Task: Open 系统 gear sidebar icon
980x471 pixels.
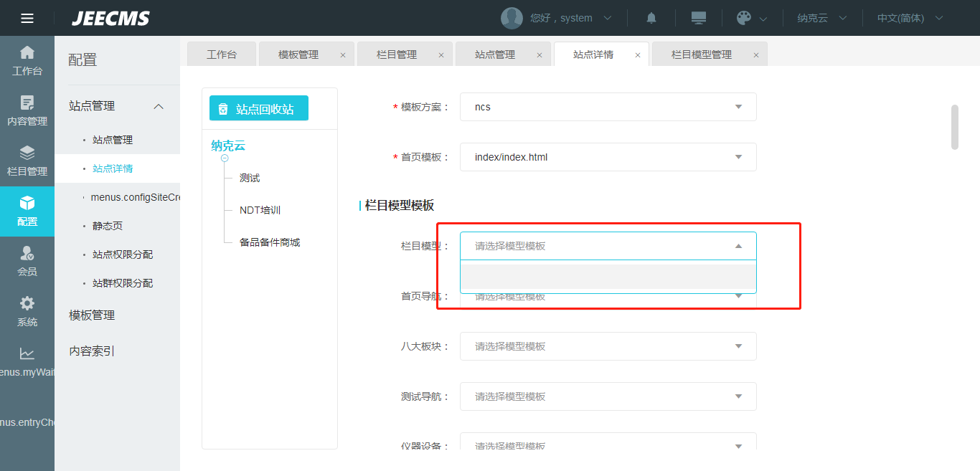Action: (27, 311)
